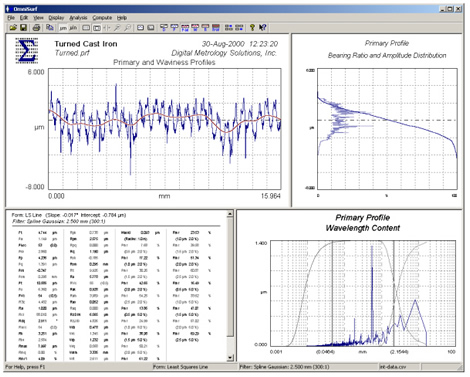Image resolution: width=470 pixels, height=377 pixels.
Task: Open the Help menu
Action: (122, 18)
